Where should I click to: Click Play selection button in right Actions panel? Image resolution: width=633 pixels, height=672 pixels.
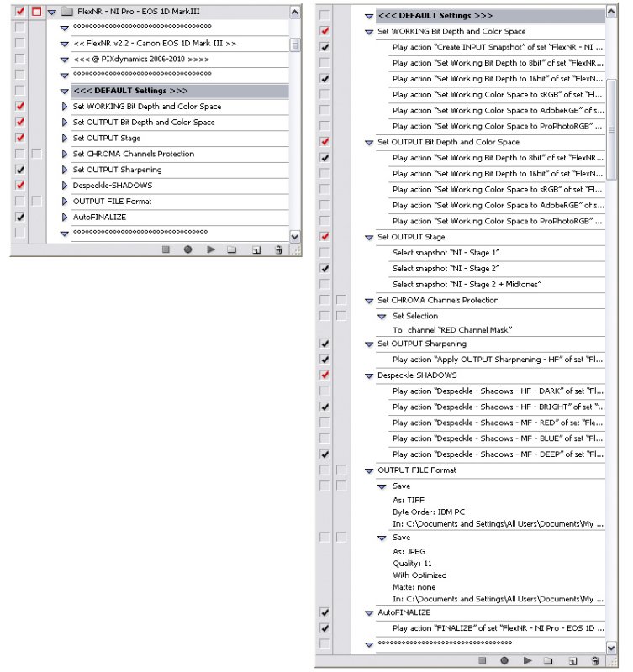pos(528,660)
